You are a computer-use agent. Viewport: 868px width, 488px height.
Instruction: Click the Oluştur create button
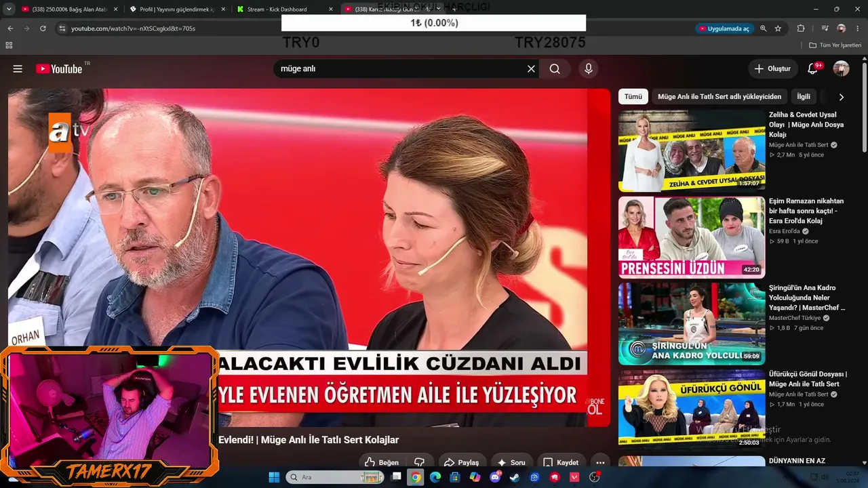tap(772, 68)
